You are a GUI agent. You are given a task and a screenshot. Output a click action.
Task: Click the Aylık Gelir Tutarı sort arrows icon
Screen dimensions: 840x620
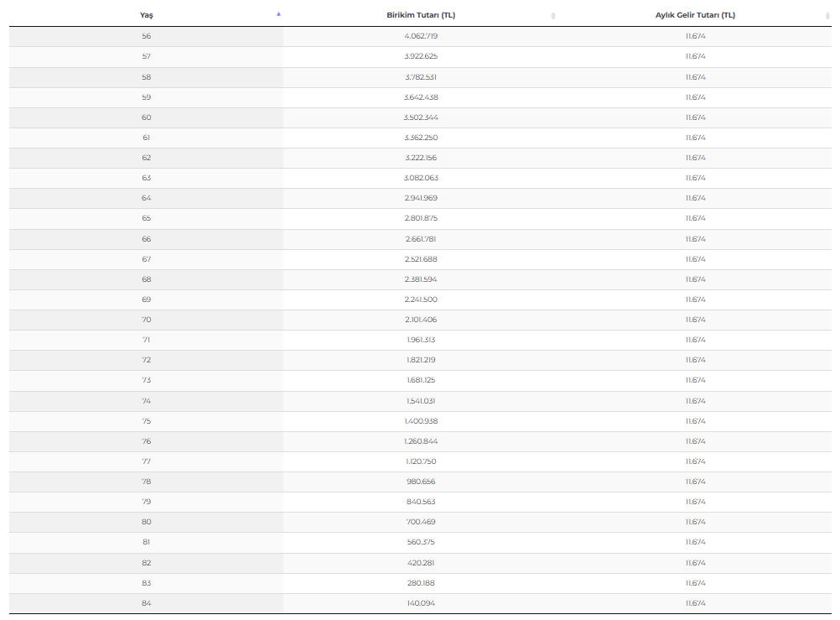pos(827,16)
